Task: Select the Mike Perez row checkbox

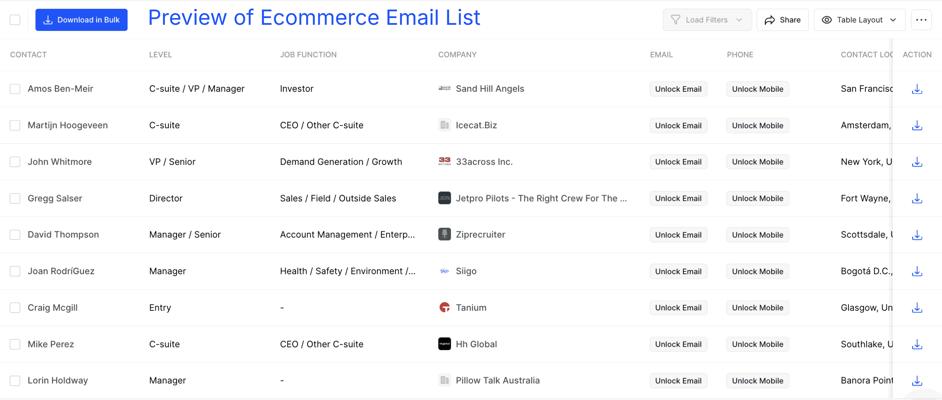Action: click(15, 344)
